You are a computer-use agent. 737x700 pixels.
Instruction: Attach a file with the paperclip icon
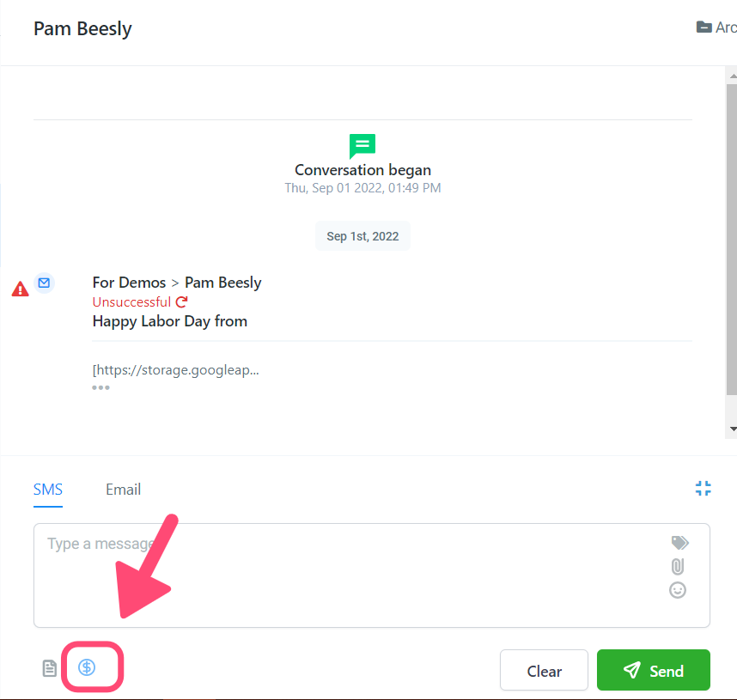678,567
